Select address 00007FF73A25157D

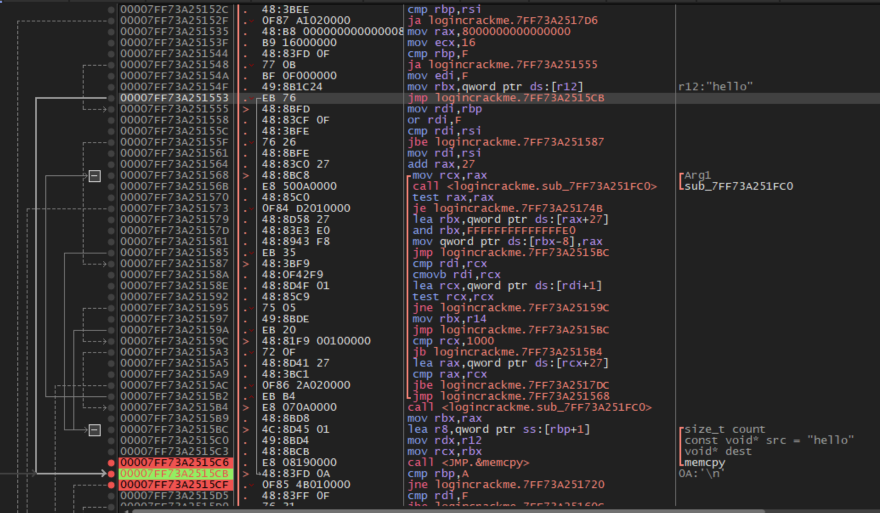click(175, 231)
